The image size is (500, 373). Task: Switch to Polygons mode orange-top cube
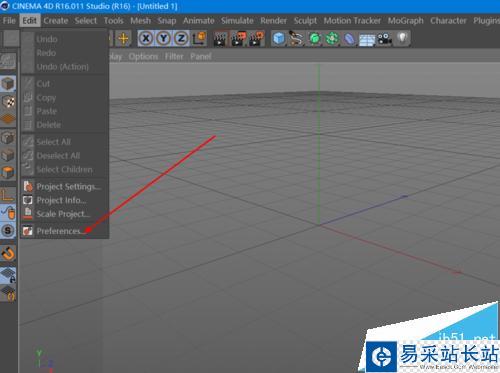pyautogui.click(x=8, y=173)
